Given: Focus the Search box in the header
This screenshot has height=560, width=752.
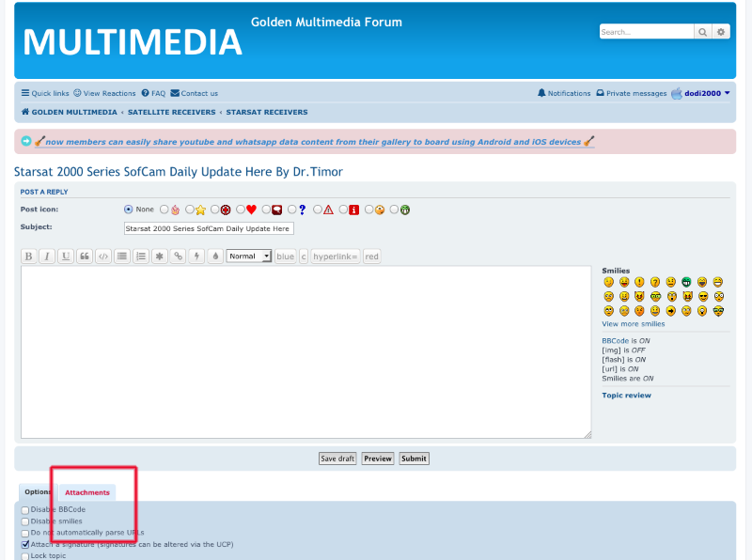Looking at the screenshot, I should tap(647, 32).
